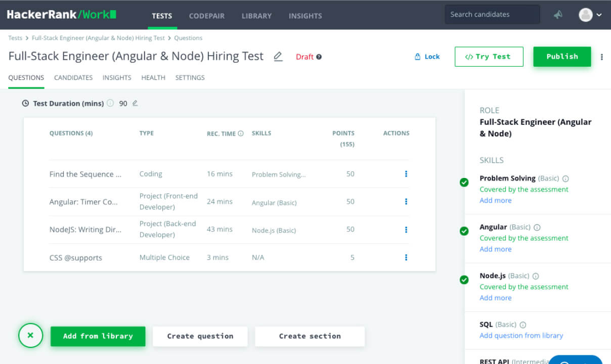Viewport: 611px width, 364px height.
Task: Click the 43 mins recommended time cell
Action: (x=220, y=230)
